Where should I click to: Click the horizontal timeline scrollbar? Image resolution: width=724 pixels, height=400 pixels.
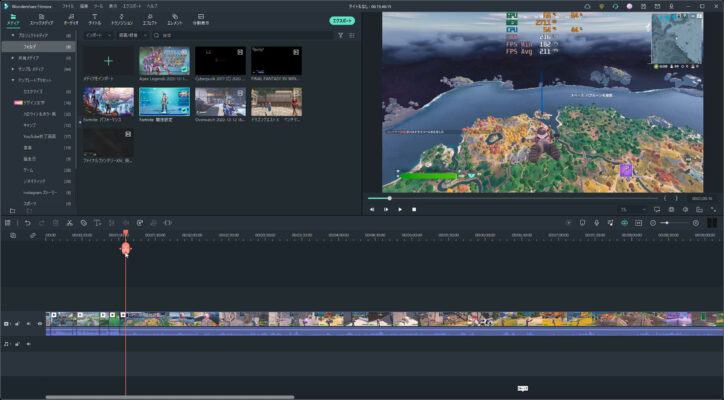pos(170,397)
